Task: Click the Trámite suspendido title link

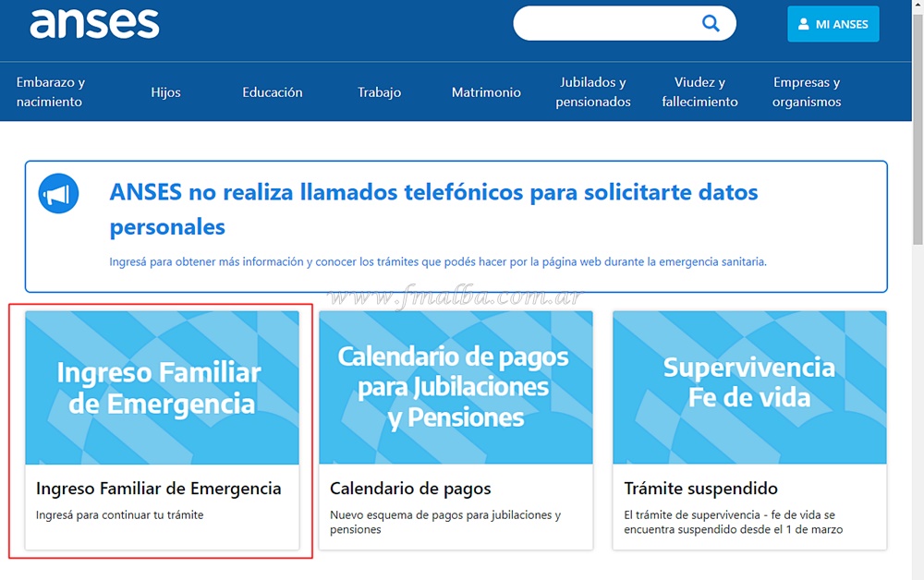Action: click(x=700, y=489)
